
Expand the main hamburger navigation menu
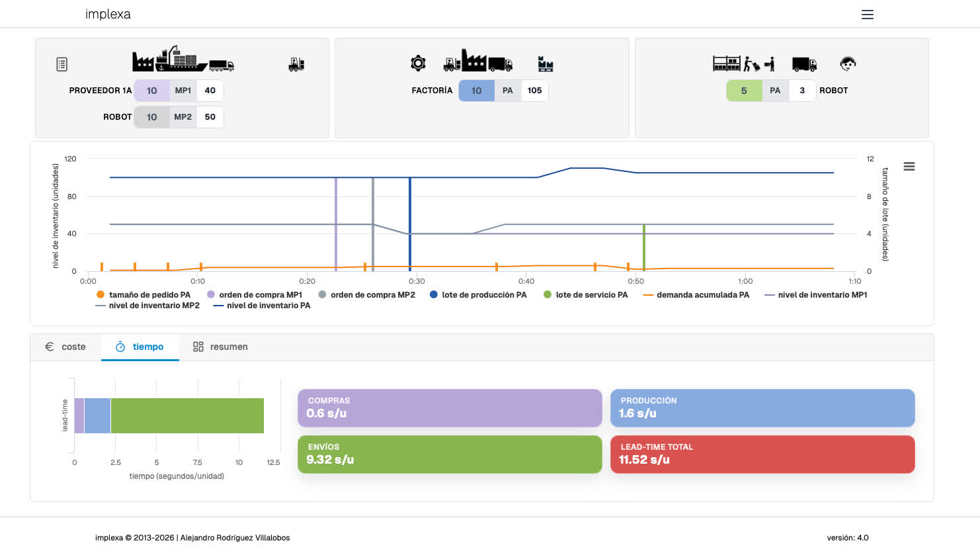pos(868,15)
